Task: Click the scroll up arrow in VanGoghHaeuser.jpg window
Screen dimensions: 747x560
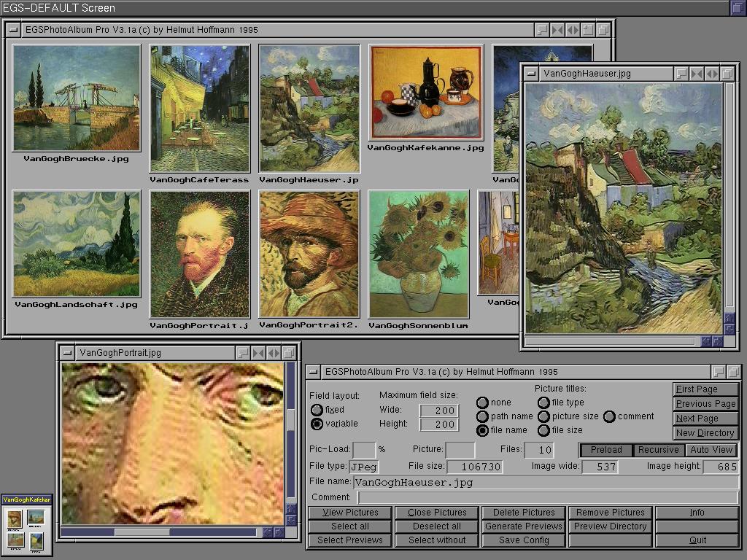Action: pyautogui.click(x=729, y=318)
